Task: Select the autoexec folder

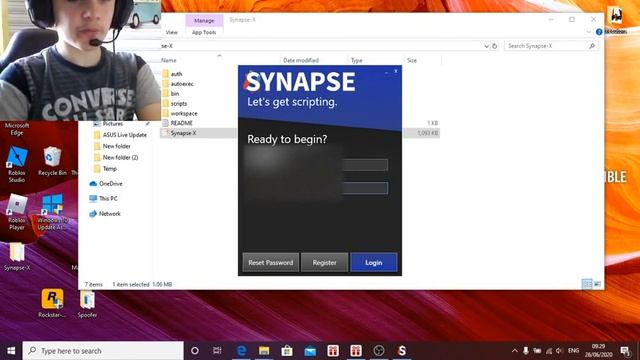Action: [182, 84]
